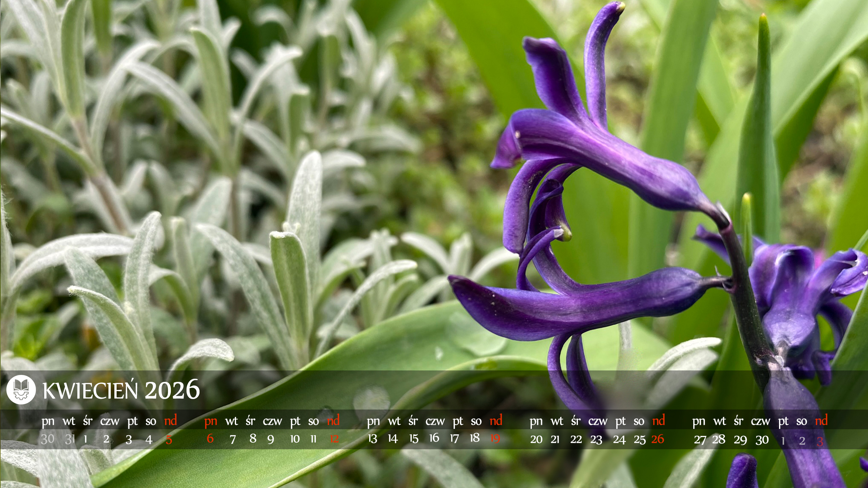868x488 pixels.
Task: Click 'czw' header above date 16
Action: 435,421
